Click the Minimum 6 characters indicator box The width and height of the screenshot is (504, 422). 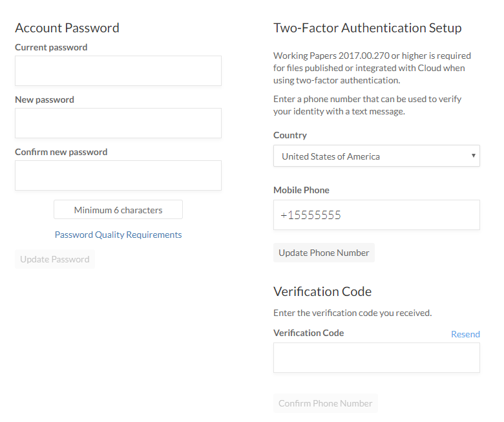coord(118,210)
